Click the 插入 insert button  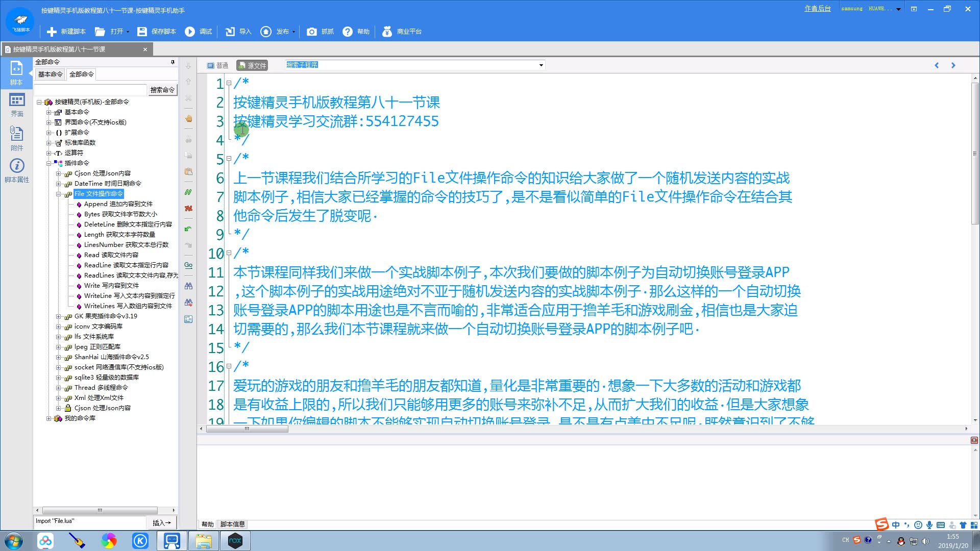162,522
